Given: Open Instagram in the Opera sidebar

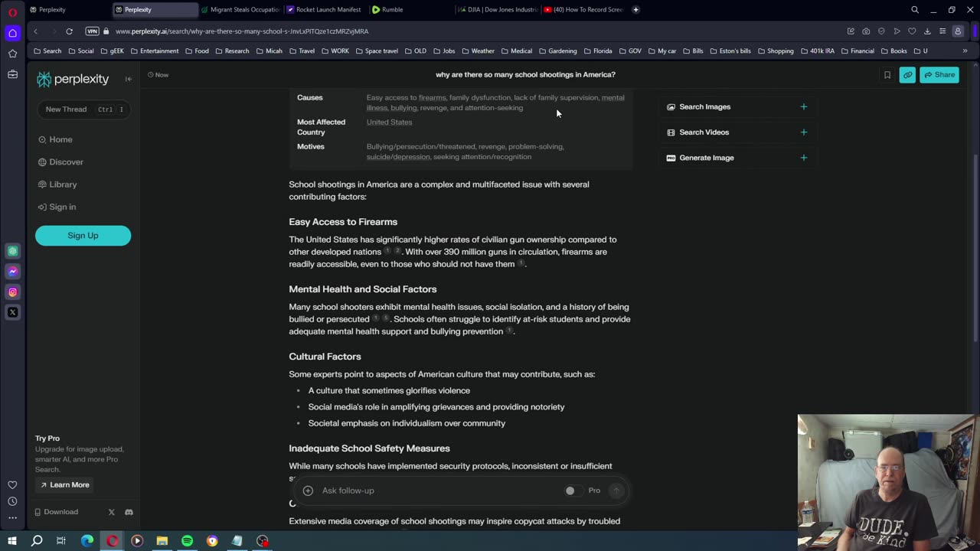Looking at the screenshot, I should click(x=12, y=292).
